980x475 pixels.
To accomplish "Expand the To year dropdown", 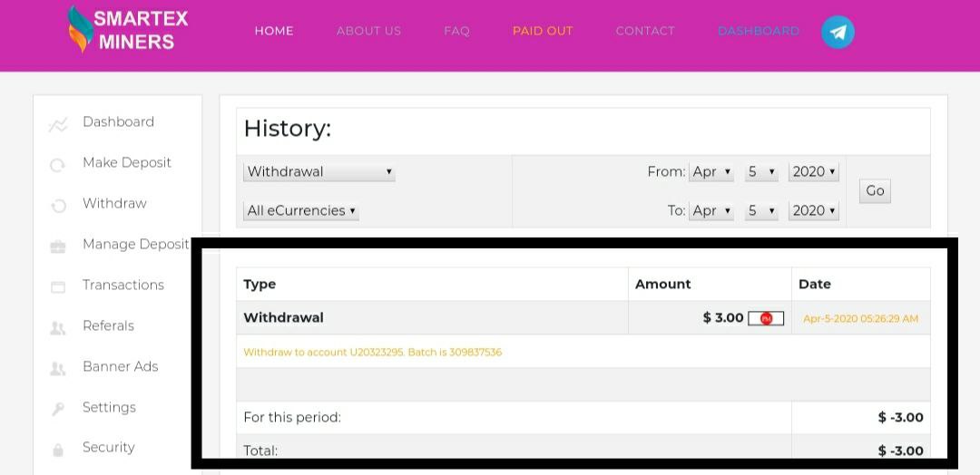I will click(x=813, y=210).
